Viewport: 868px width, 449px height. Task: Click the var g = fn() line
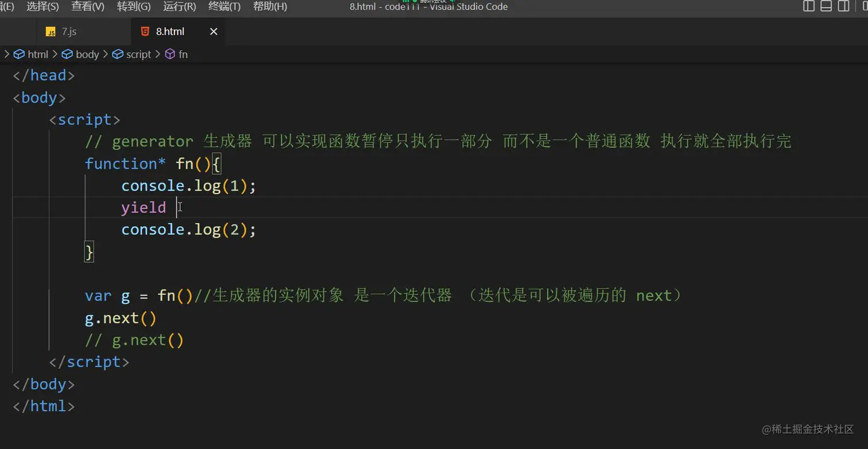383,296
